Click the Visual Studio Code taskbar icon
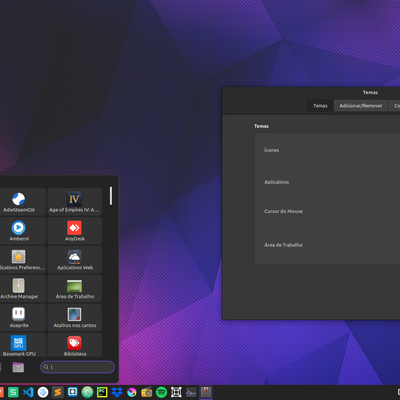This screenshot has height=400, width=400. pos(28,392)
